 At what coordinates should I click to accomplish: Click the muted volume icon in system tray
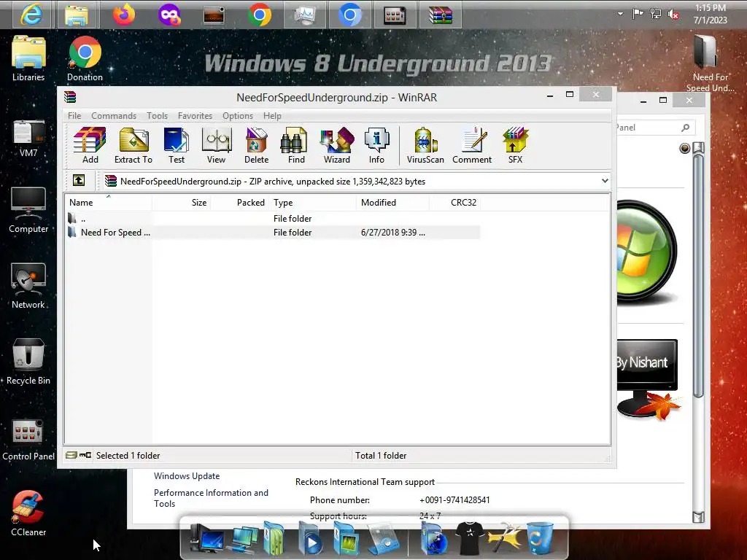673,15
